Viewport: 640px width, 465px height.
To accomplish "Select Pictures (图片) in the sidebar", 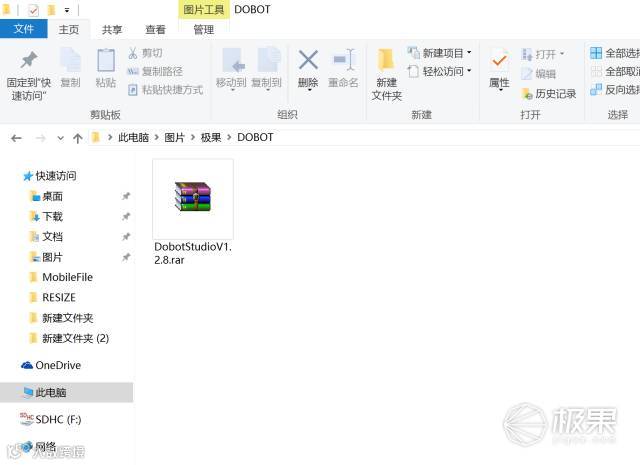I will pos(52,257).
